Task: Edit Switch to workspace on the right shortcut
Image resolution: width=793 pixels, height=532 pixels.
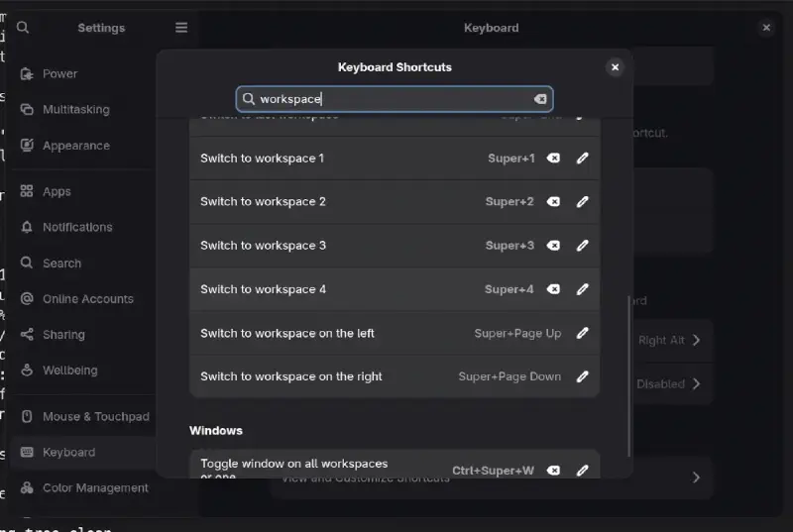Action: point(582,376)
